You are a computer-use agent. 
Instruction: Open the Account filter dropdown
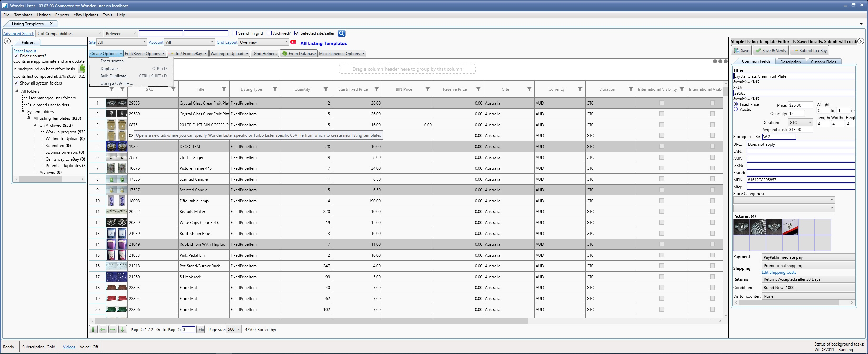[190, 42]
